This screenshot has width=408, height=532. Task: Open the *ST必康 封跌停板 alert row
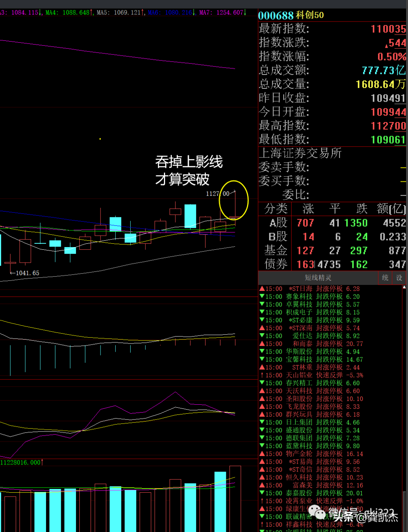(x=309, y=320)
